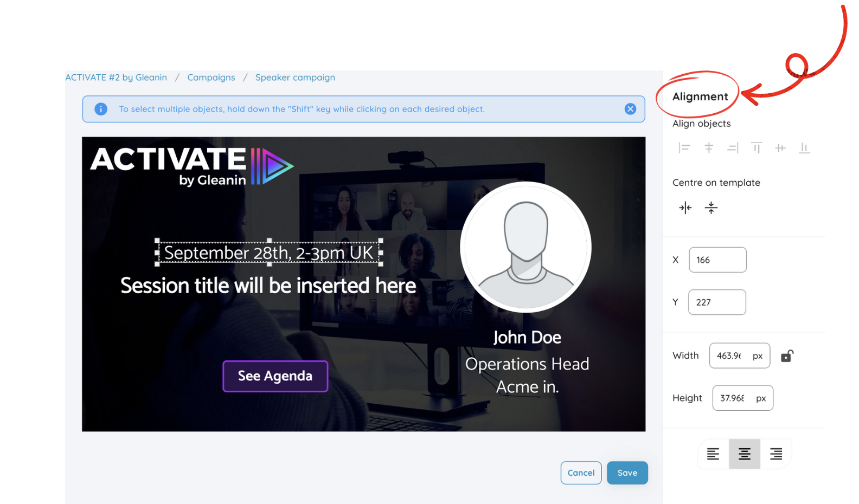859x504 pixels.
Task: Set text alignment to left
Action: click(713, 454)
